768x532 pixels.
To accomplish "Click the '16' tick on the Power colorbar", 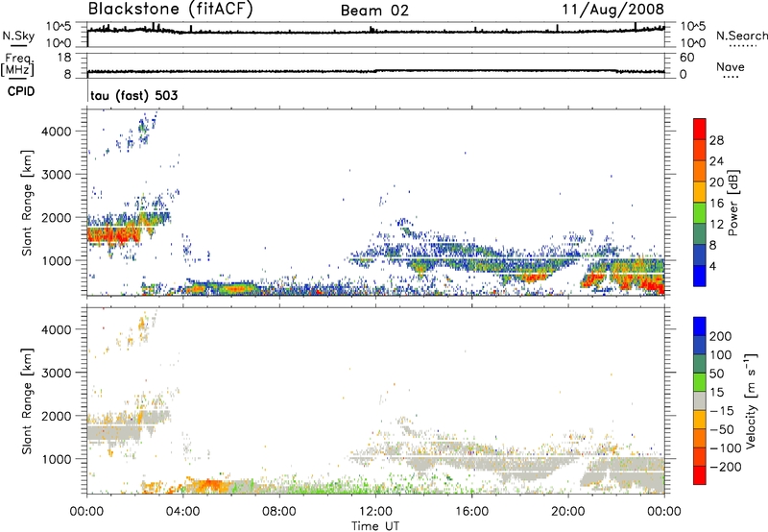I will point(716,204).
